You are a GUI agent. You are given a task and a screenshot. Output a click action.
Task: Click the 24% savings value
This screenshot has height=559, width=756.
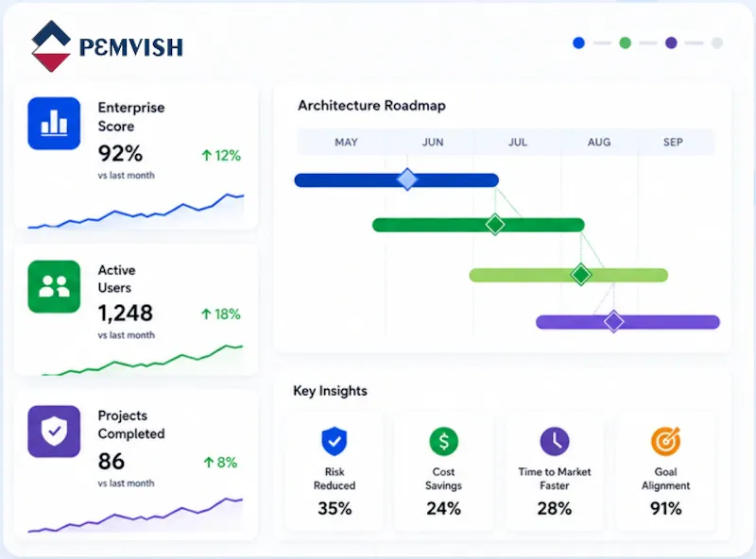click(443, 508)
